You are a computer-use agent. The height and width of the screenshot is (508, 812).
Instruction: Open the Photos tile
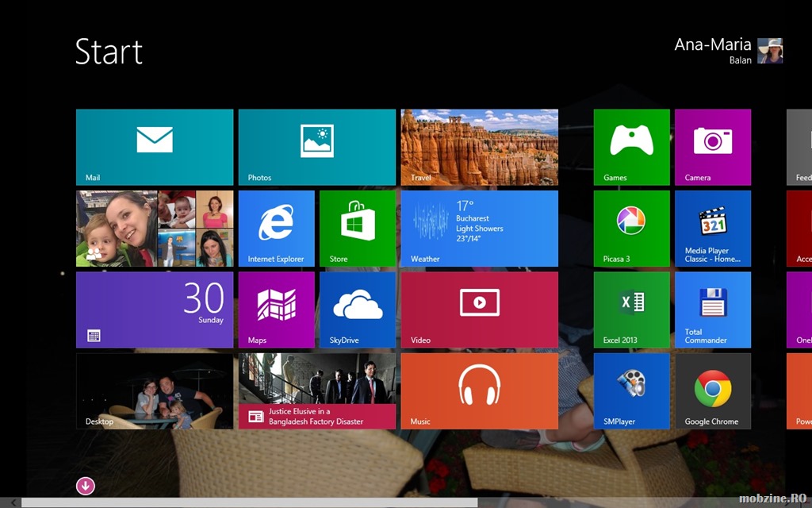(317, 147)
